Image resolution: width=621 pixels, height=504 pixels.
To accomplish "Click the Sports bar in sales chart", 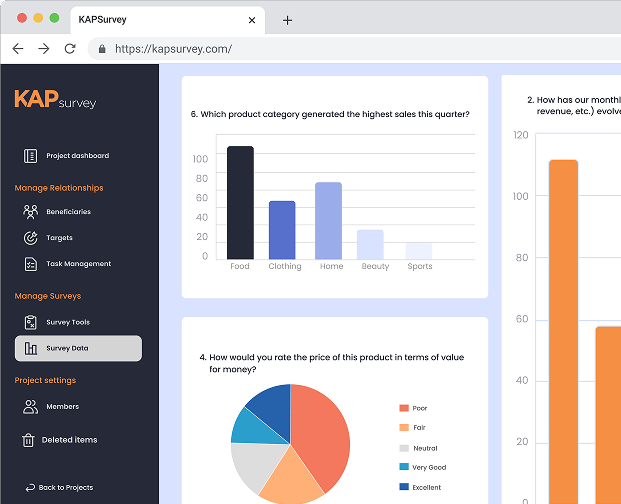I will 419,251.
